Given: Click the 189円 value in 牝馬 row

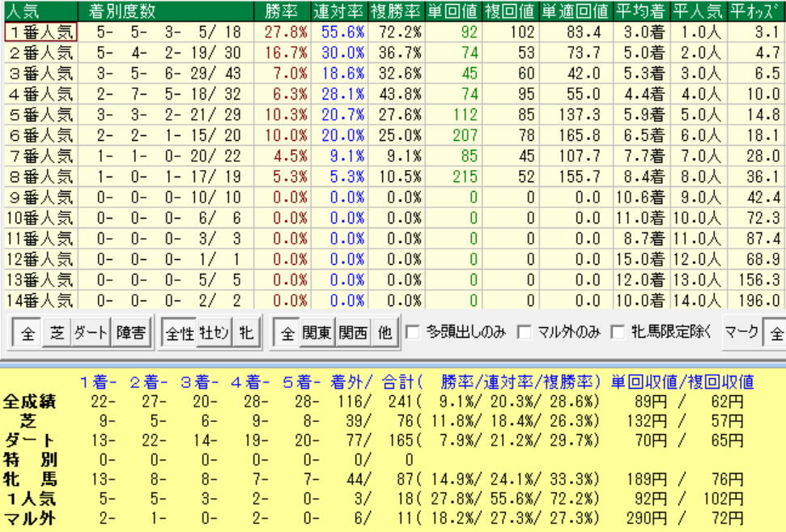Looking at the screenshot, I should coord(646,479).
